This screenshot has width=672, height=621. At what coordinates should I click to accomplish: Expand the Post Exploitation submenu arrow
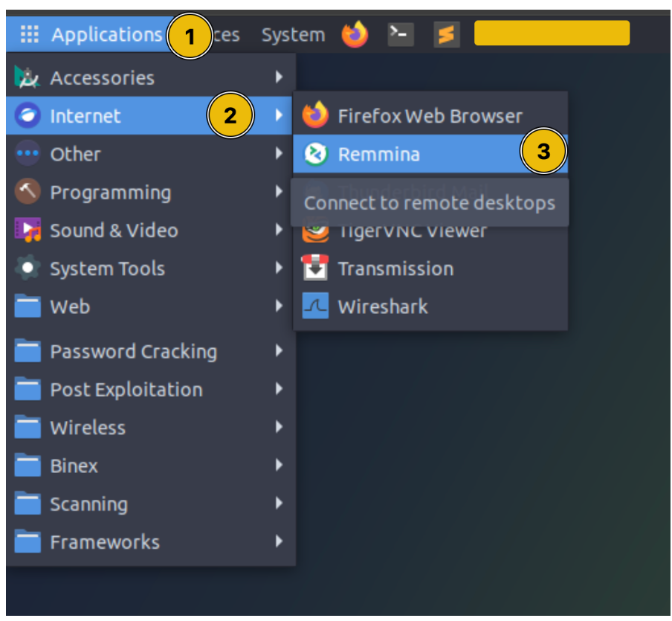(279, 388)
